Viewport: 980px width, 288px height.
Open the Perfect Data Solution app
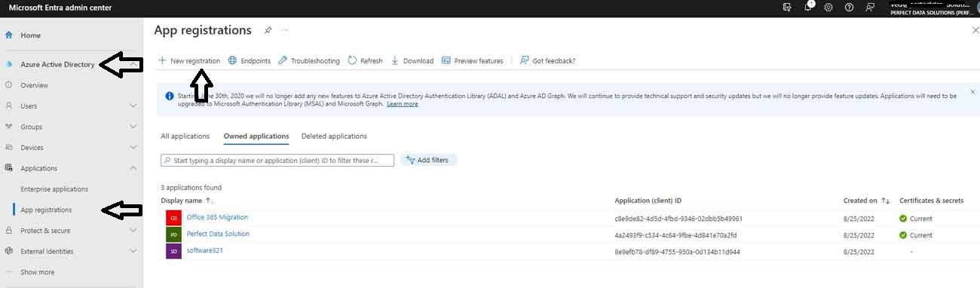(x=218, y=234)
